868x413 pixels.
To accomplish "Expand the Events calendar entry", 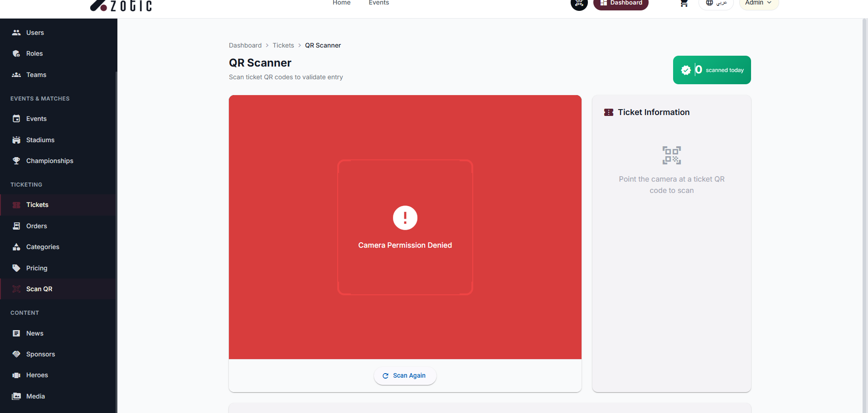I will [x=16, y=119].
